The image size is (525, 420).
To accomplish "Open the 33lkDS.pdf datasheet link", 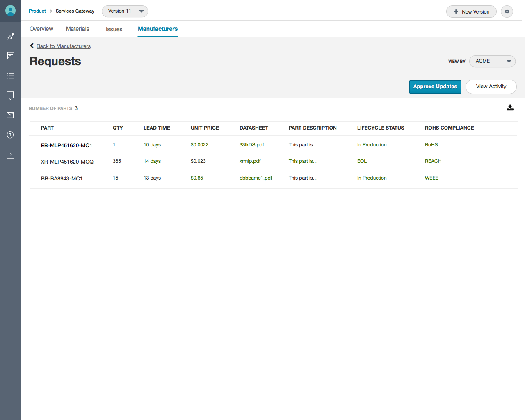I will (252, 145).
